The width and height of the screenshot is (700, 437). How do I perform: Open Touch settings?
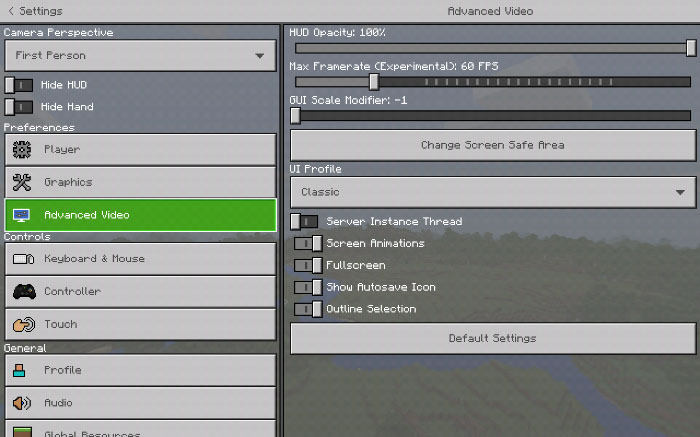[x=140, y=325]
